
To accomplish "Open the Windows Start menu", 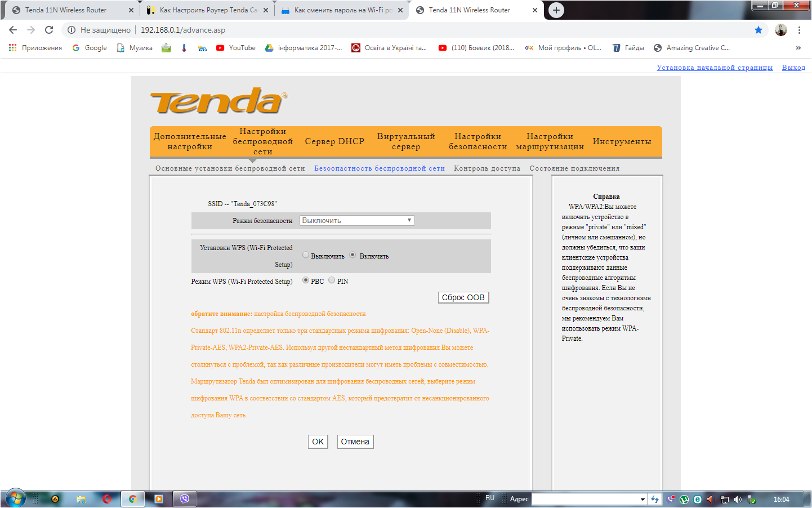I will click(15, 499).
